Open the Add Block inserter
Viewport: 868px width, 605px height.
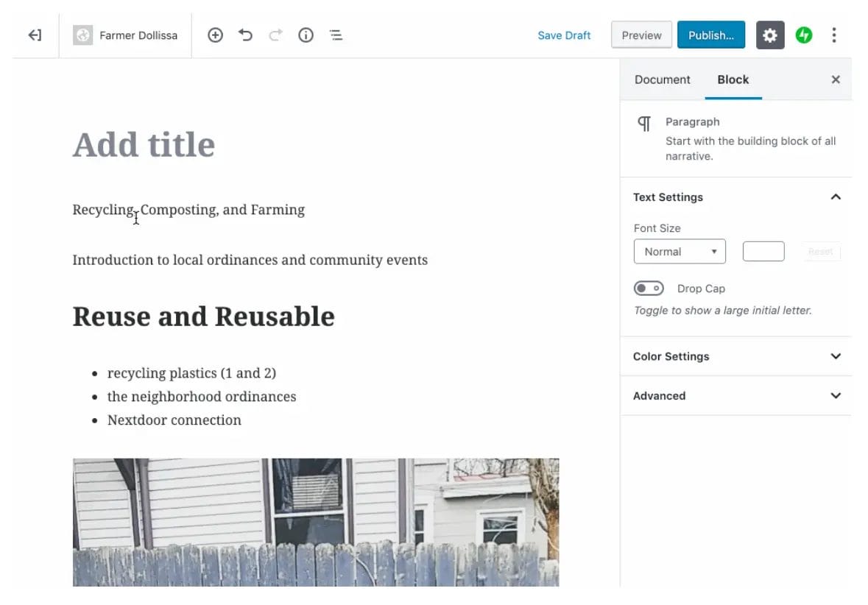tap(215, 35)
